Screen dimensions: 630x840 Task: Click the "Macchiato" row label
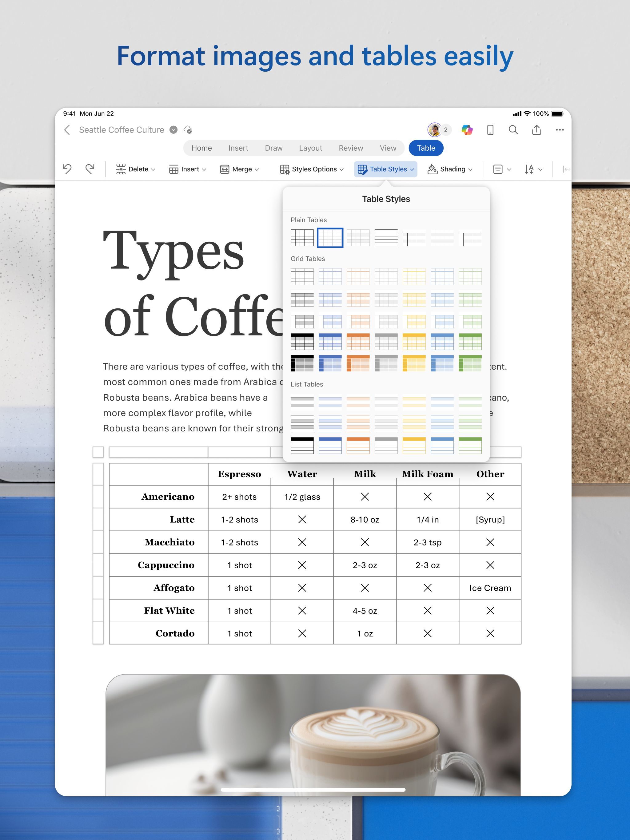pos(169,542)
